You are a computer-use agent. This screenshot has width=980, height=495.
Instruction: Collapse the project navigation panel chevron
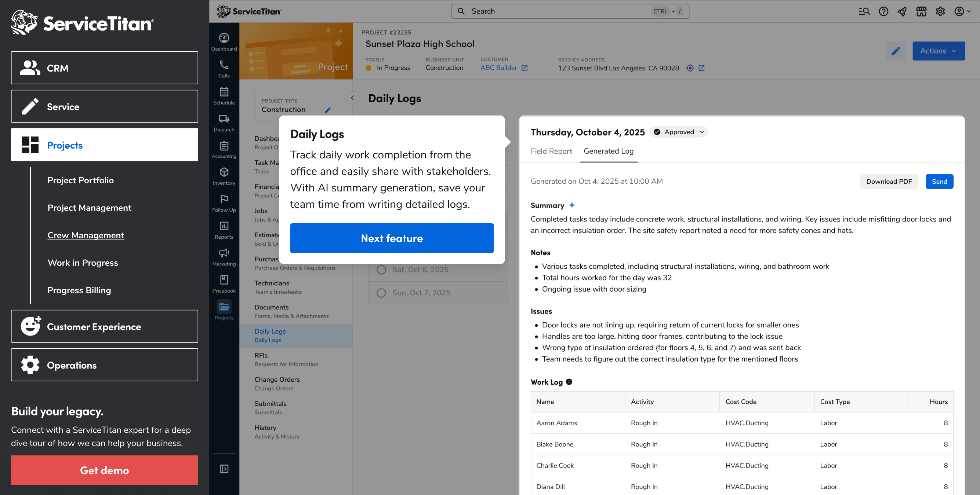point(352,98)
